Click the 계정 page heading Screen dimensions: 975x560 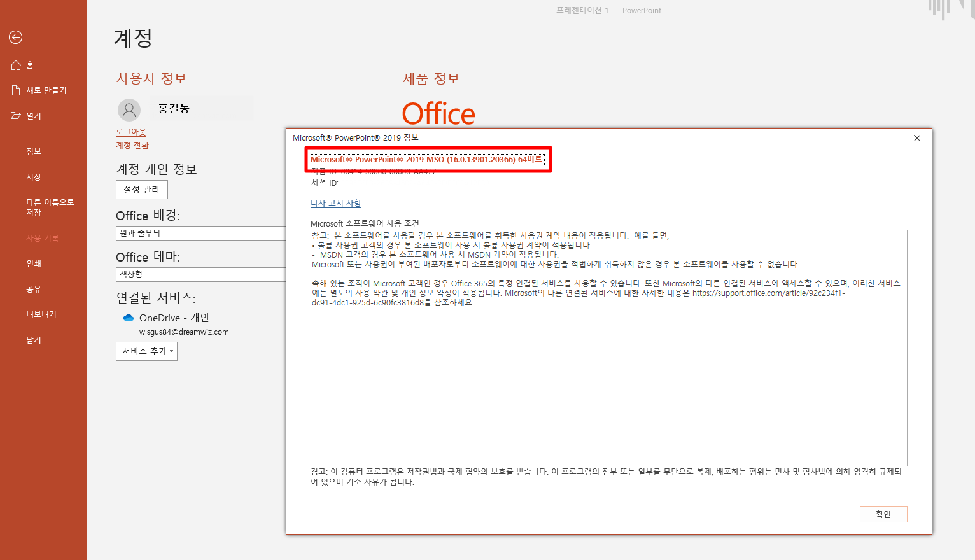pos(133,38)
